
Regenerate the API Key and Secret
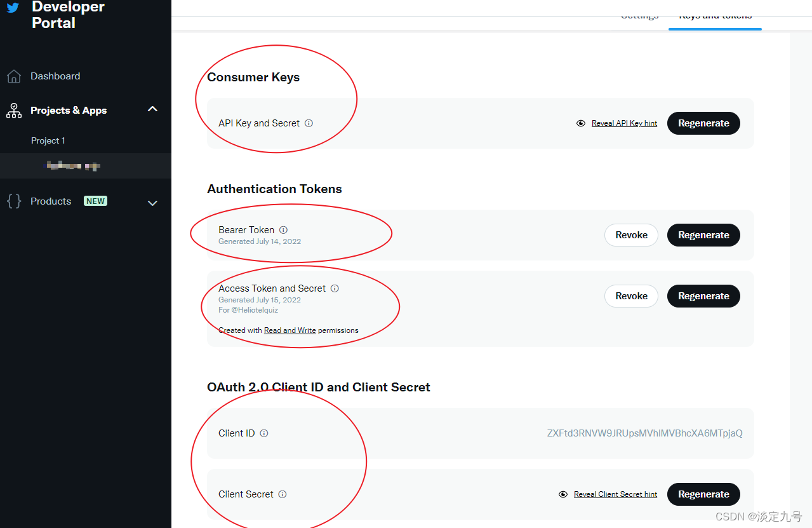point(703,123)
